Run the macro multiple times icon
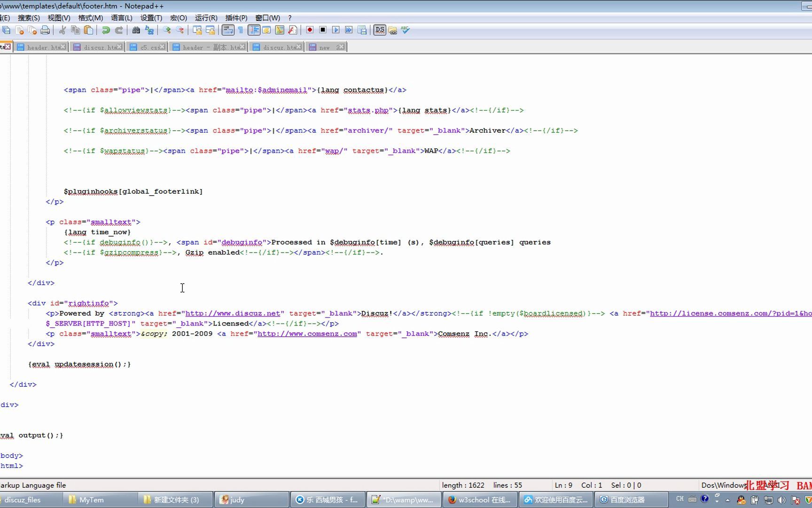Screen dimensions: 812x508 pyautogui.click(x=349, y=30)
